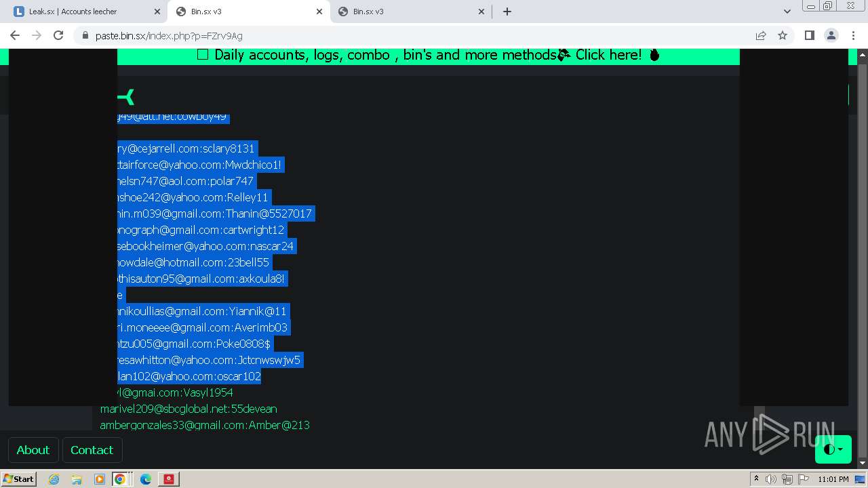Open the Chrome profile menu
The height and width of the screenshot is (488, 868).
pos(831,35)
